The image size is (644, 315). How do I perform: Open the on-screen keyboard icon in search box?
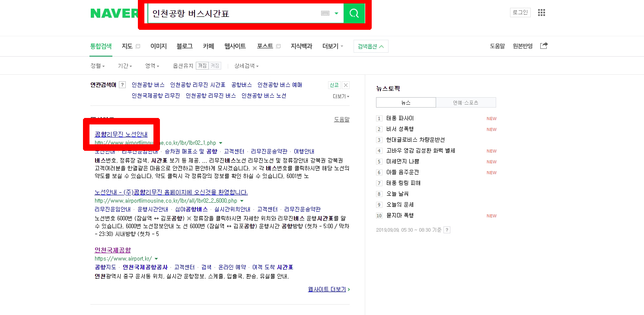325,13
